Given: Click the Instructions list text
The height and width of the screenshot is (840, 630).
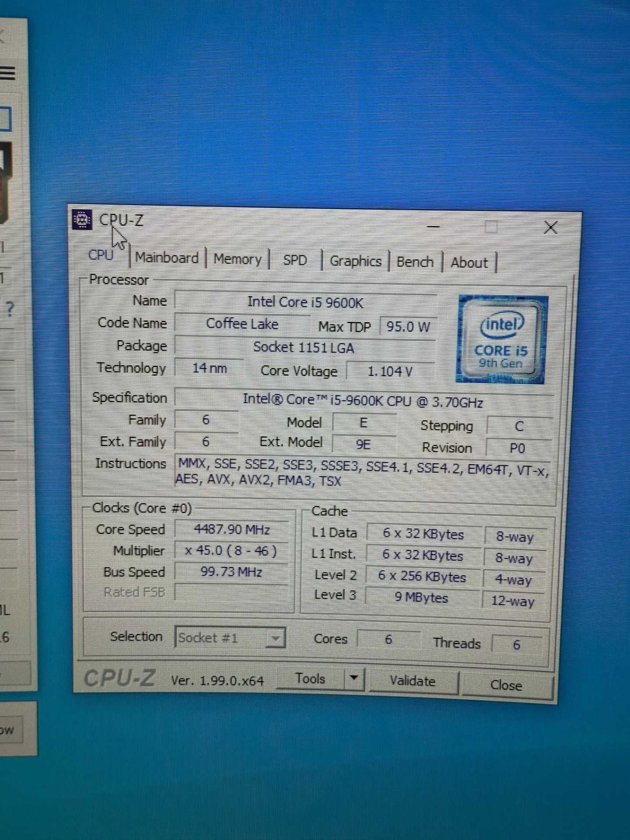Looking at the screenshot, I should pos(362,474).
